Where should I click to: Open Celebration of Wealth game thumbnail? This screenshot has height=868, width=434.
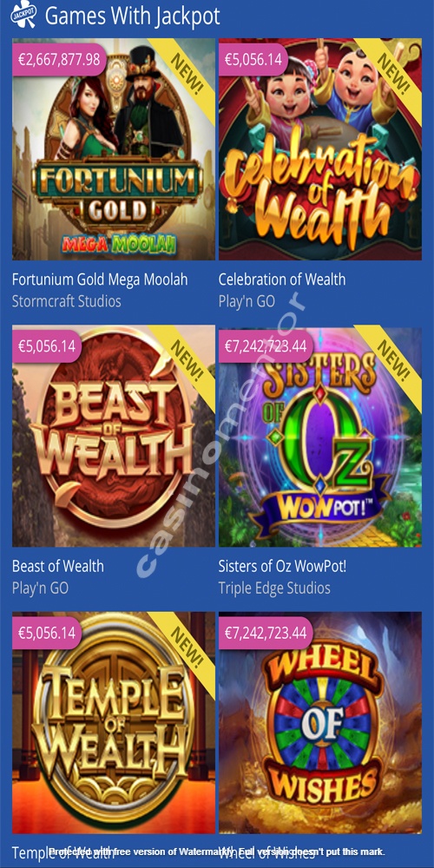(320, 149)
